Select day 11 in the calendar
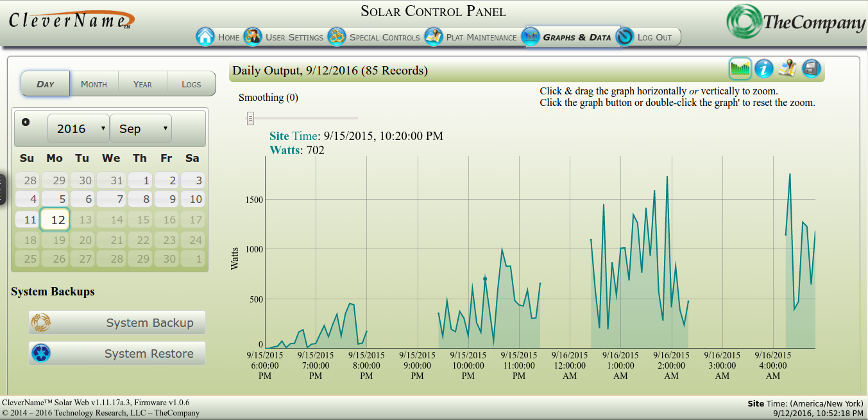The width and height of the screenshot is (868, 420). 27,220
